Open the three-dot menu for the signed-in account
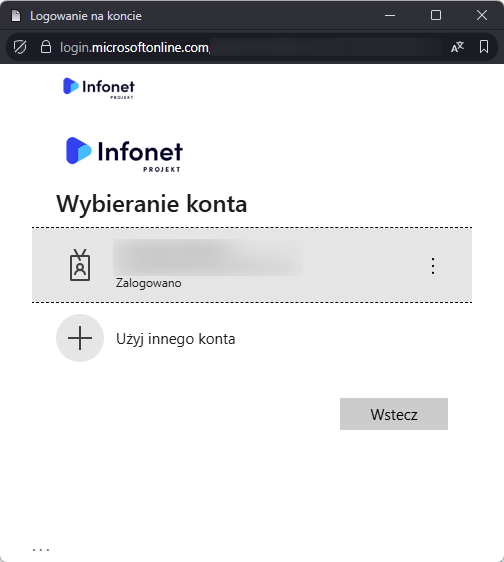The image size is (504, 562). coord(433,266)
